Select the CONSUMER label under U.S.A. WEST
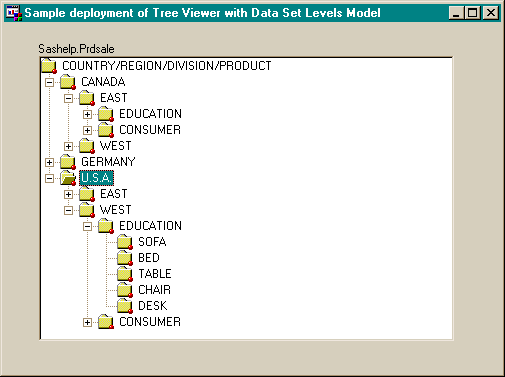Image resolution: width=505 pixels, height=377 pixels. [x=150, y=322]
